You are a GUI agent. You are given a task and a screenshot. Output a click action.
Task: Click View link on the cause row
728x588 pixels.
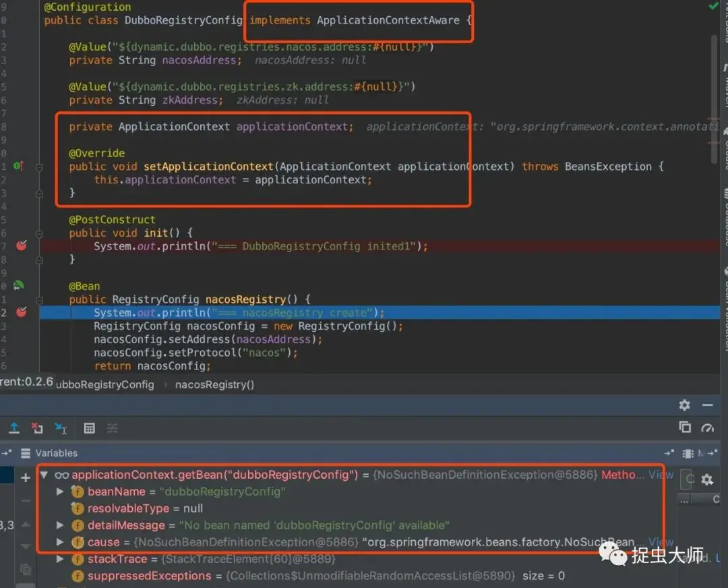click(x=661, y=542)
